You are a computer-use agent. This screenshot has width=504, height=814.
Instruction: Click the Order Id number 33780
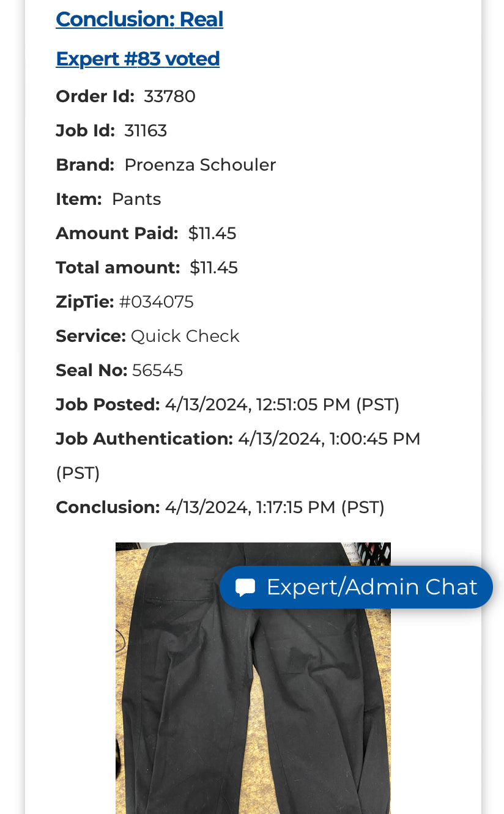pos(169,97)
